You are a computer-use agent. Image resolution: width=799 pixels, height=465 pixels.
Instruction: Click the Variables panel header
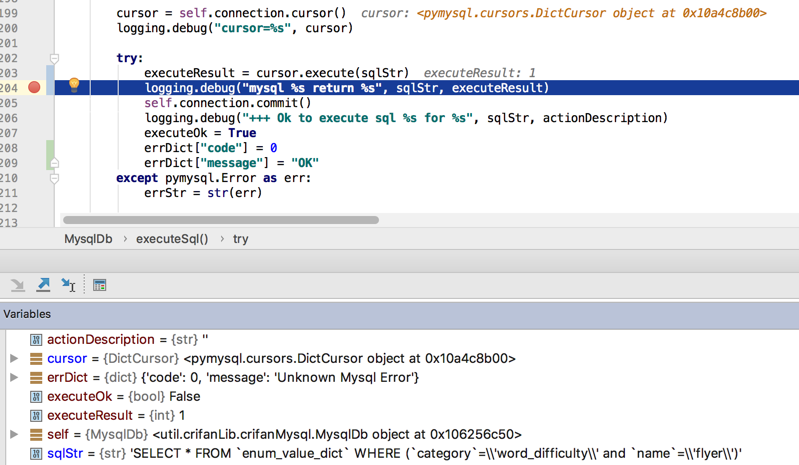(x=400, y=314)
